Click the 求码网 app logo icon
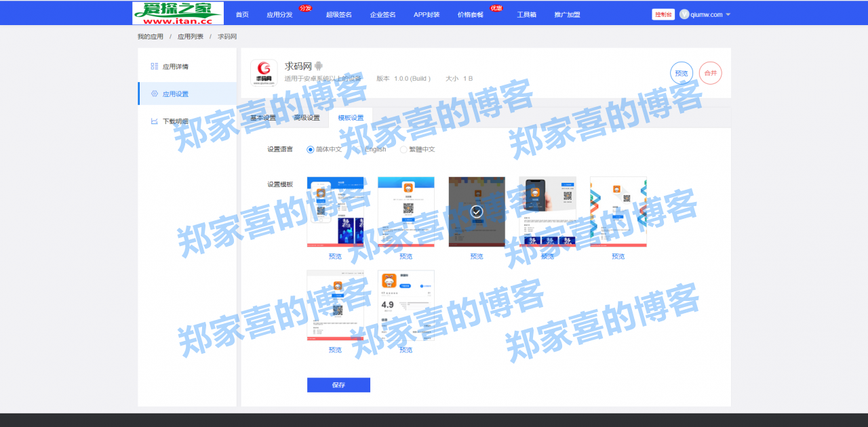The height and width of the screenshot is (427, 868). click(264, 73)
